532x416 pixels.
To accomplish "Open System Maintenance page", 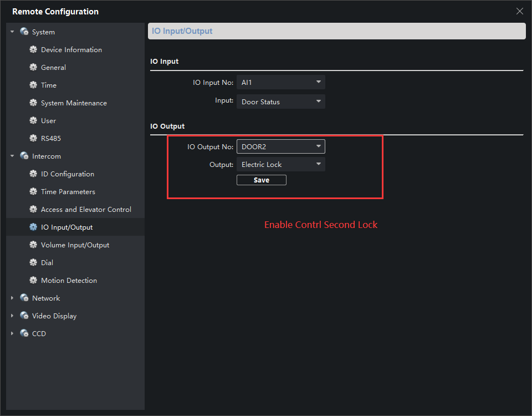I will [74, 103].
